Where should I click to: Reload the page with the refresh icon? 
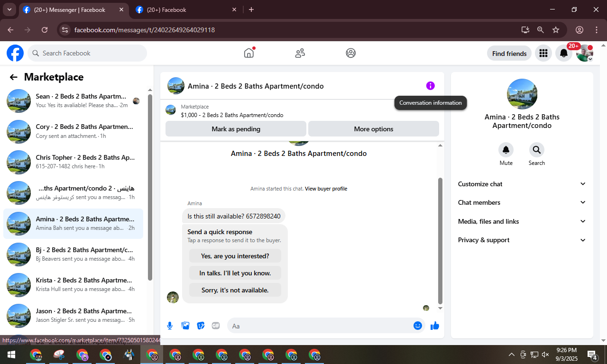(x=45, y=30)
